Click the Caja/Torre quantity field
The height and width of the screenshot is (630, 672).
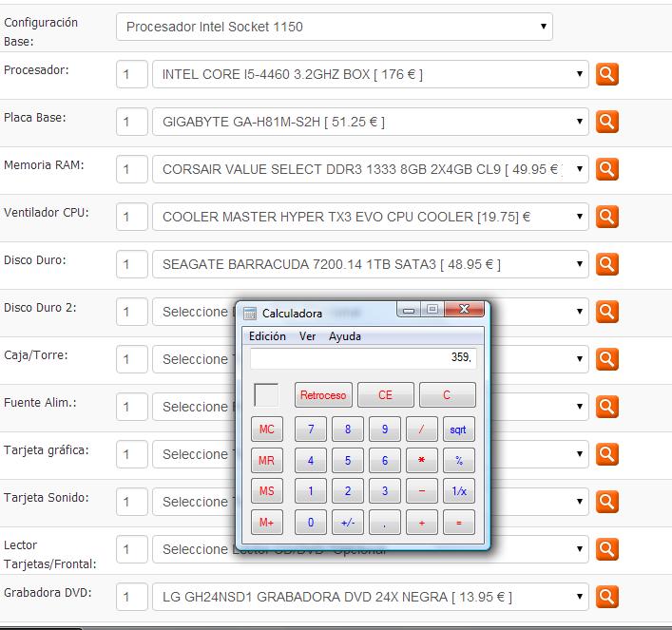click(132, 359)
